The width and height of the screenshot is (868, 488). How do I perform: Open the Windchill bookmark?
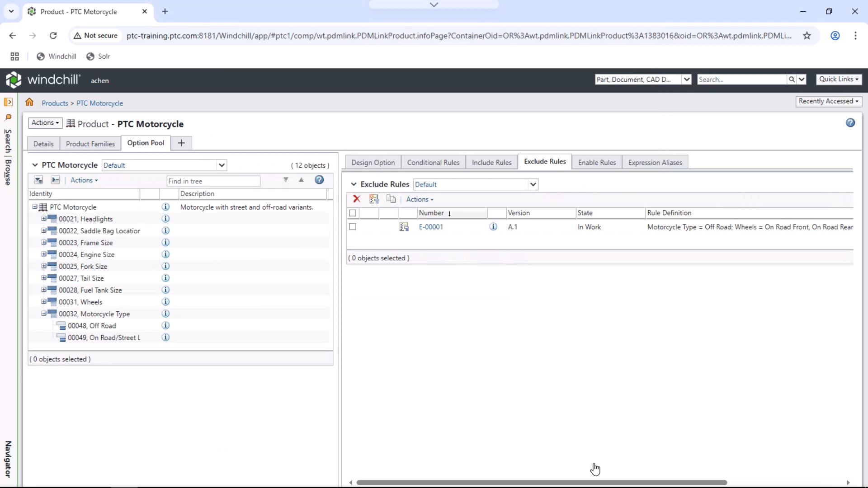click(57, 56)
